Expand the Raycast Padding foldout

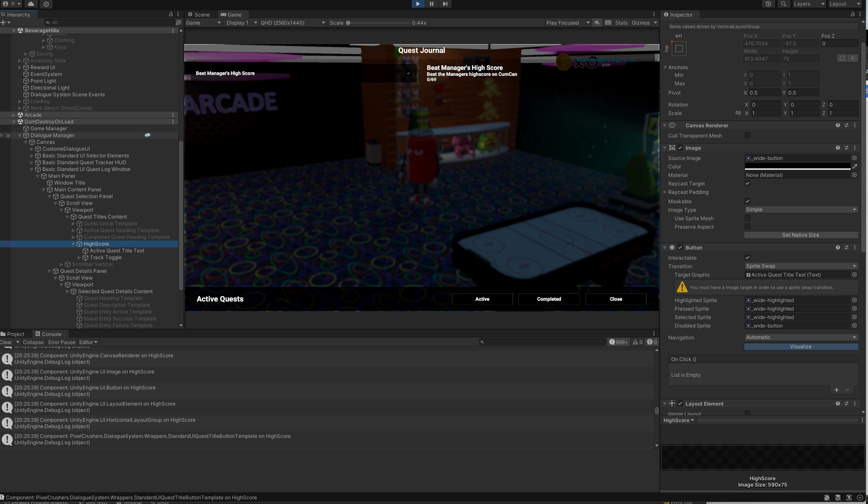pyautogui.click(x=665, y=192)
